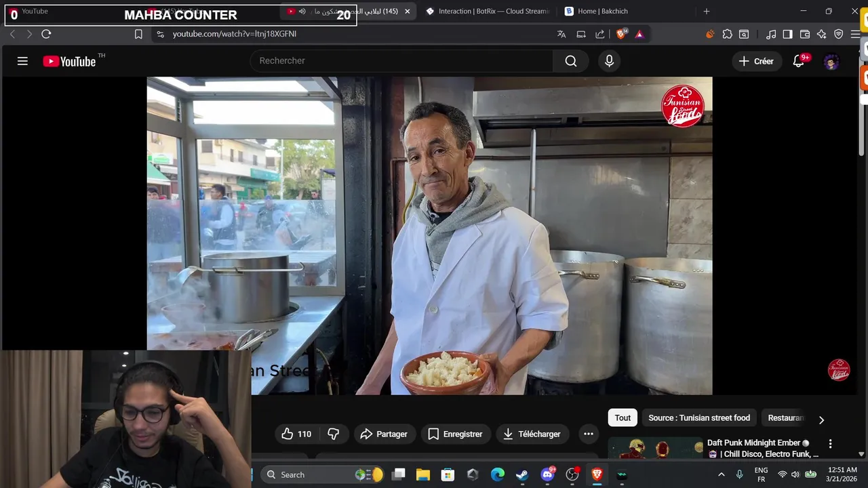Share this page via address bar icon
868x488 pixels.
click(600, 34)
